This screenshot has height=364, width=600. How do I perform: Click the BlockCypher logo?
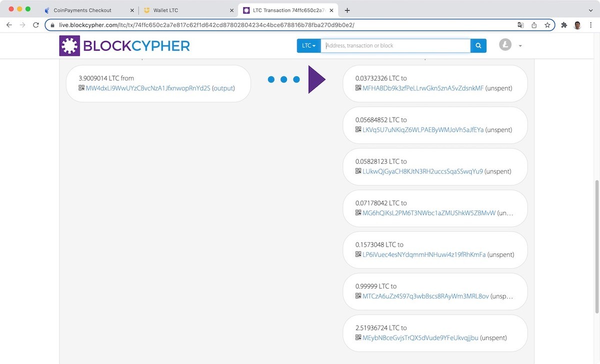tap(124, 46)
